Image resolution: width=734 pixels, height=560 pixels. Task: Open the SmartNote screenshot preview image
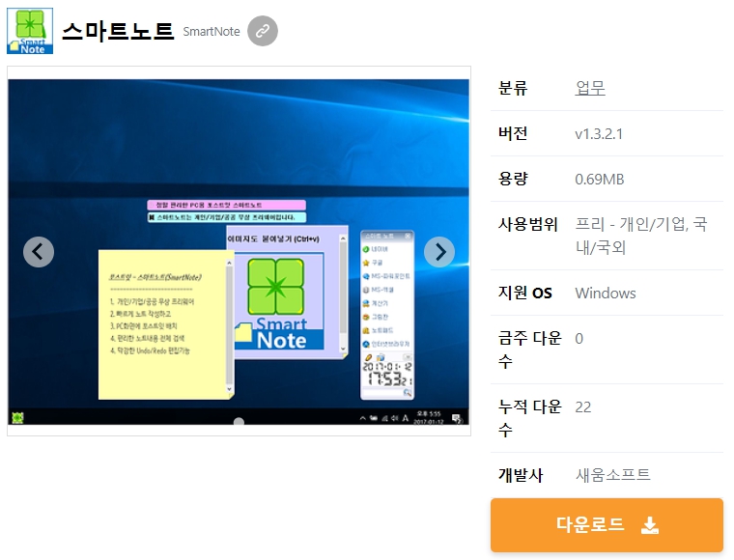(239, 252)
